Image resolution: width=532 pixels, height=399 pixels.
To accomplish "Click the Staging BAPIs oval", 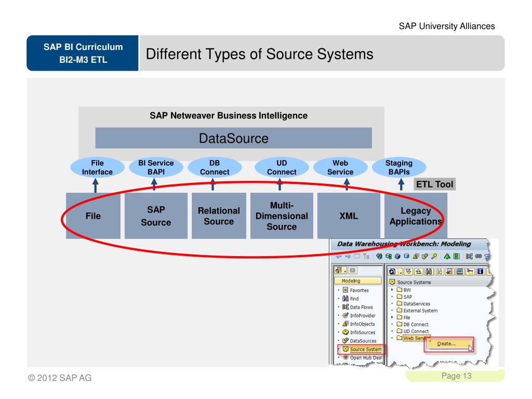I will point(399,167).
